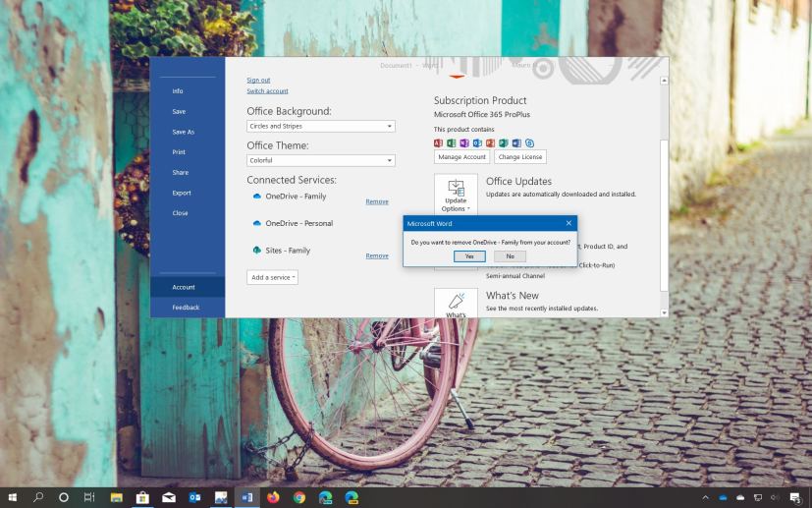Click the Account page vertical scrollbar thumb
The image size is (812, 508).
click(664, 215)
